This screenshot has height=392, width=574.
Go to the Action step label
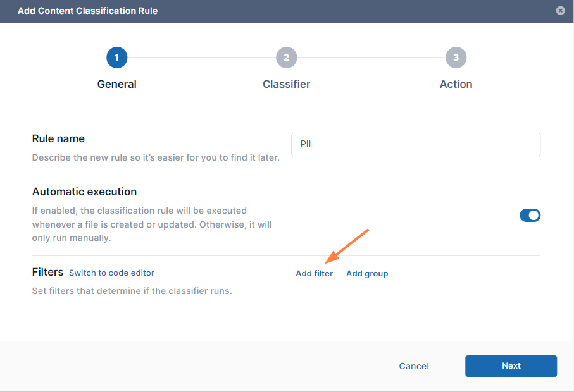click(x=456, y=84)
